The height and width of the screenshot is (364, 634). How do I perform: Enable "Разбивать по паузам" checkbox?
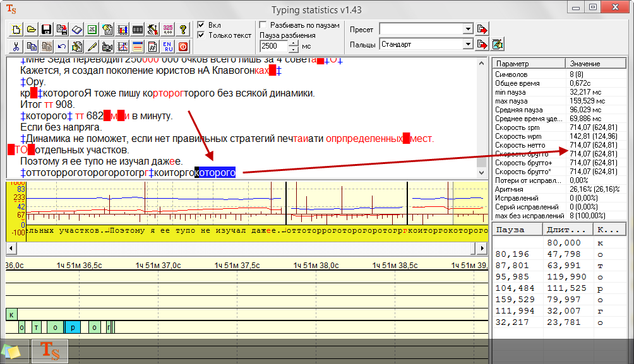[x=263, y=25]
